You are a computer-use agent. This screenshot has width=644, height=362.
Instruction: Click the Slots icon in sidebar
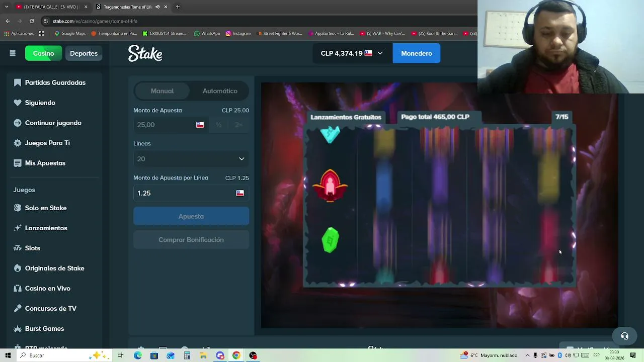(18, 248)
